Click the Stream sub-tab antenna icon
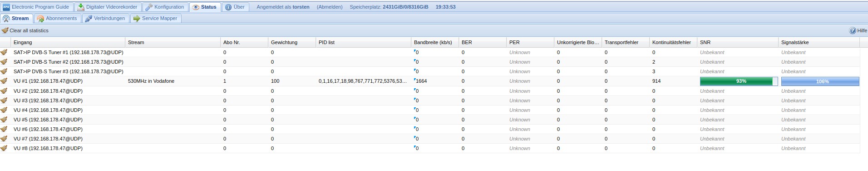This screenshot has height=171, width=868. pos(6,19)
